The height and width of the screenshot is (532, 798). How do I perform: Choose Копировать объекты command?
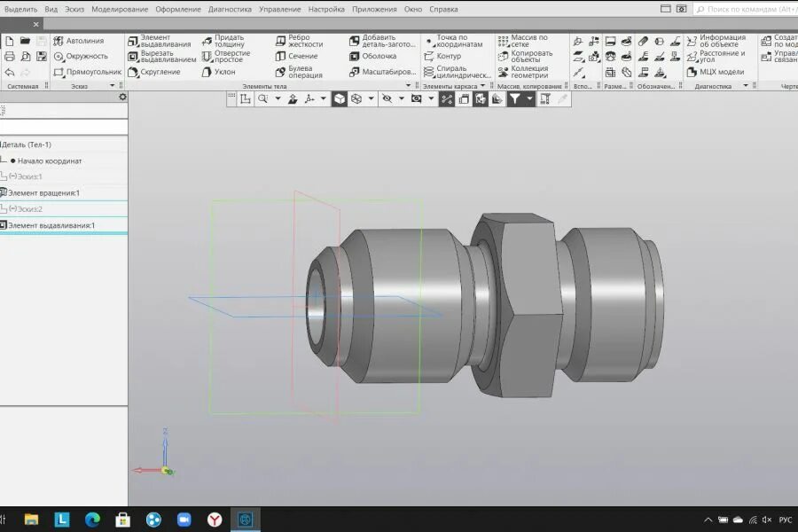point(525,57)
